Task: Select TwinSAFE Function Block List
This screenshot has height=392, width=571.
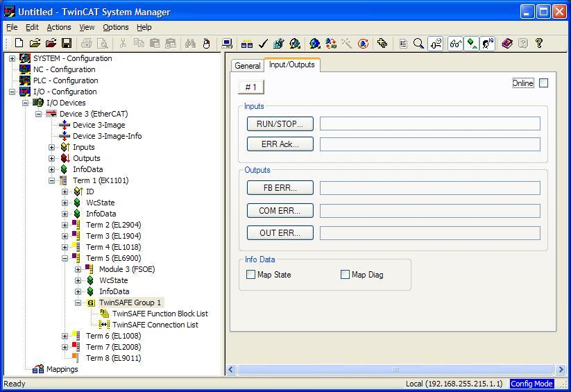Action: click(160, 314)
